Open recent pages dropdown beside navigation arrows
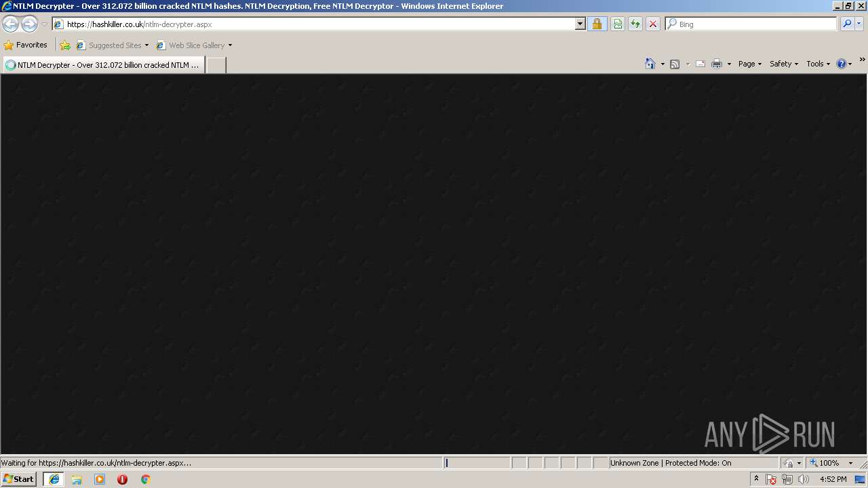 (44, 24)
